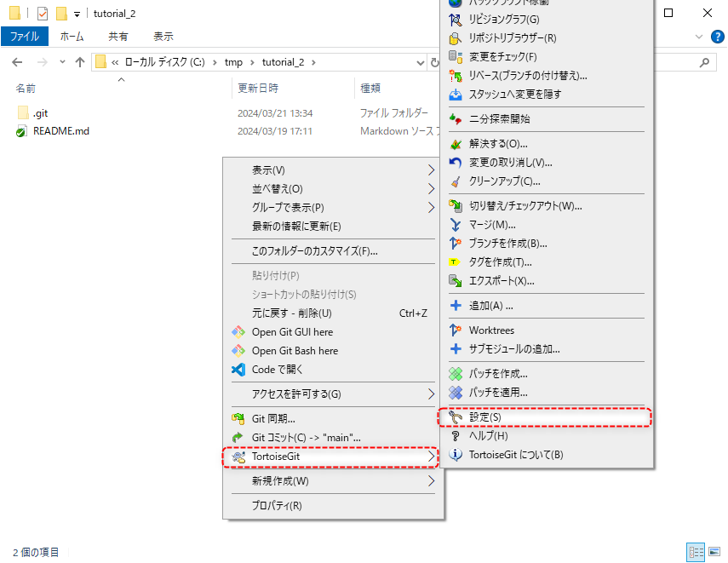The image size is (728, 563).
Task: Click the Create Branch (ブランチを作成) icon
Action: [x=456, y=244]
